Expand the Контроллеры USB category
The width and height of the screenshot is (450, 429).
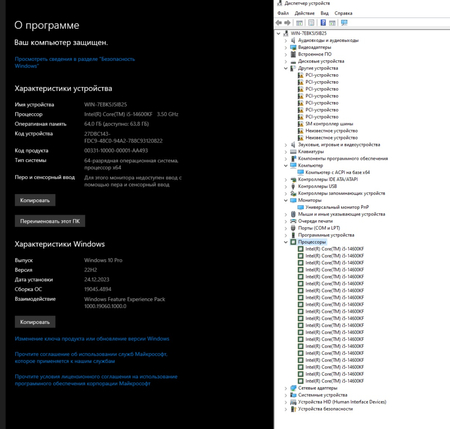click(x=286, y=186)
